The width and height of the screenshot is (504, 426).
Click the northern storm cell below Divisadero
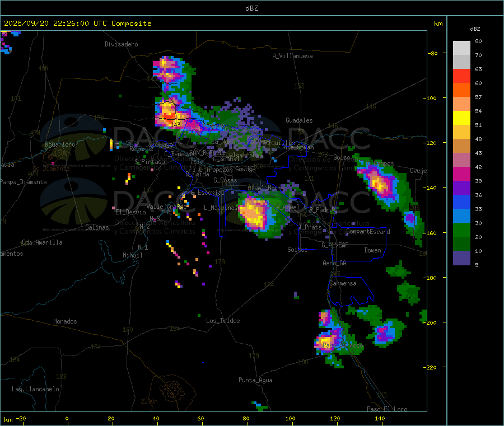coord(167,69)
